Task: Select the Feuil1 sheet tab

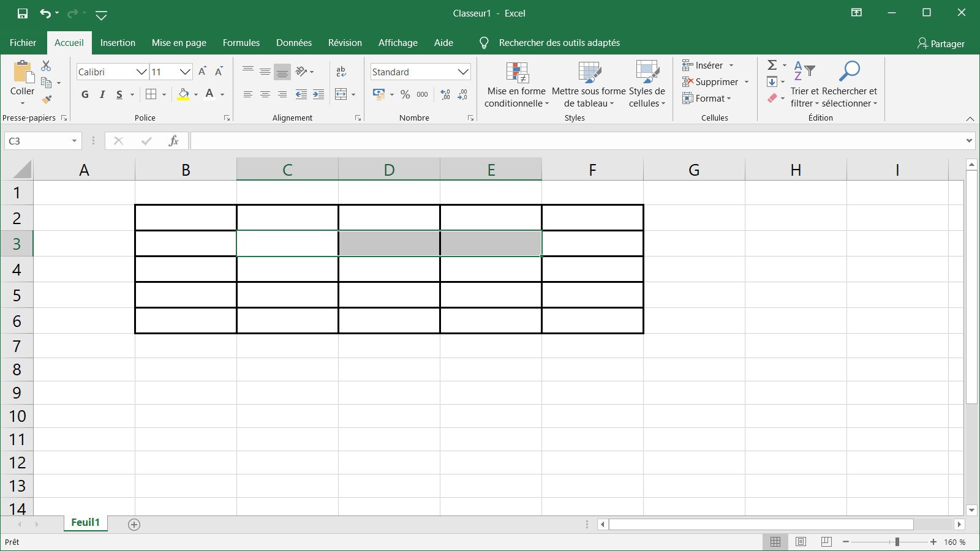Action: click(x=86, y=523)
